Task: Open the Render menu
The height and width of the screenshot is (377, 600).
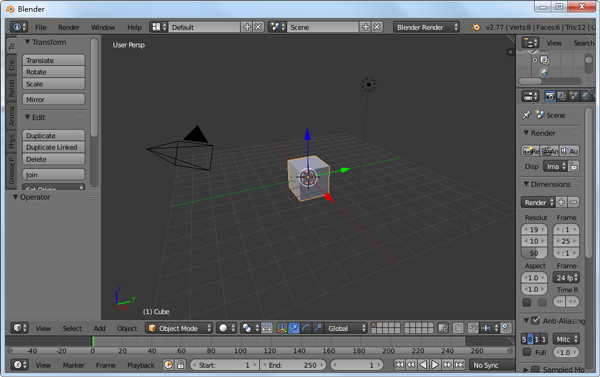Action: click(x=68, y=27)
